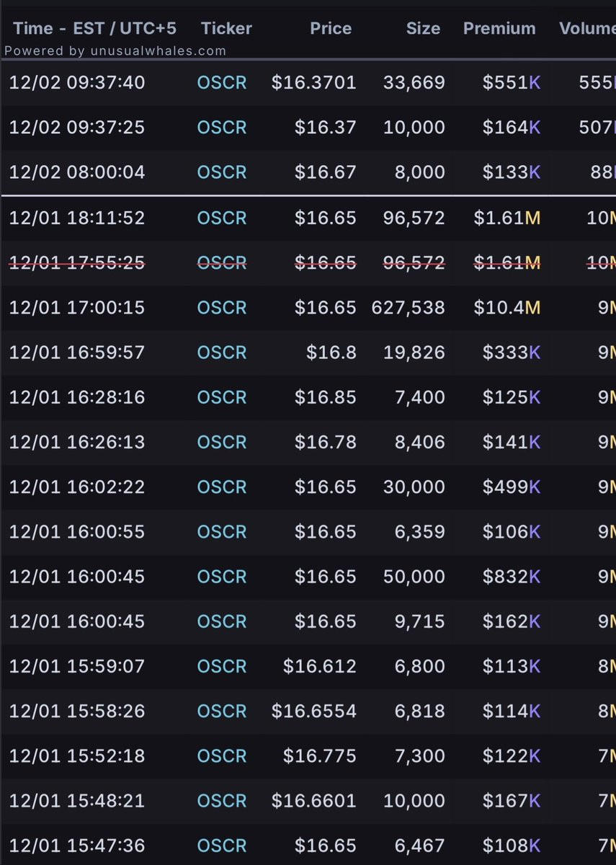Sort by the Price column header
The image size is (616, 865).
click(331, 29)
